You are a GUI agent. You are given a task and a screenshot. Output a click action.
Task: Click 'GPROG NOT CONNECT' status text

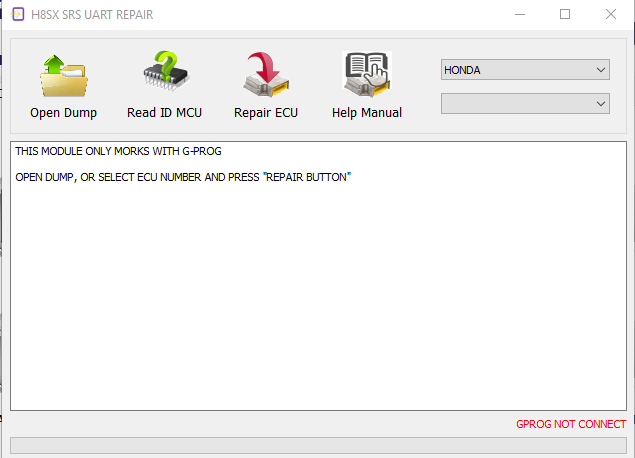pyautogui.click(x=571, y=424)
